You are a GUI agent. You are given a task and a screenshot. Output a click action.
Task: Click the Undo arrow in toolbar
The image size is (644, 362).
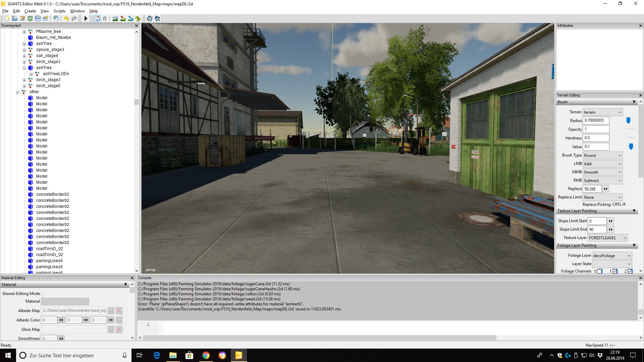(66, 18)
